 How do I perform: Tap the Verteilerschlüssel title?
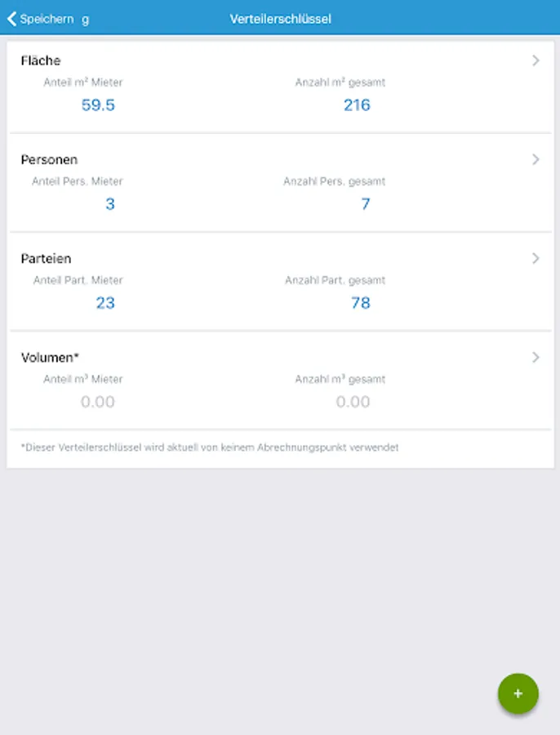point(280,19)
